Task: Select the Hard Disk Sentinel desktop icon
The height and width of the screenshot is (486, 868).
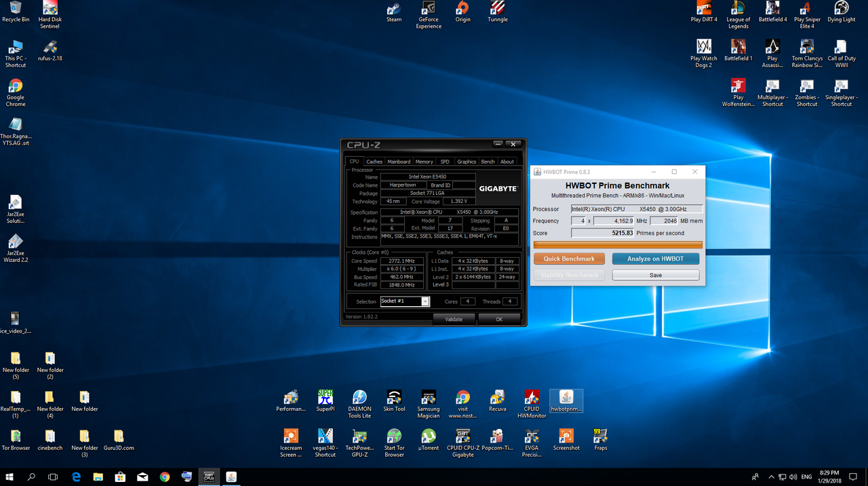Action: coord(50,15)
